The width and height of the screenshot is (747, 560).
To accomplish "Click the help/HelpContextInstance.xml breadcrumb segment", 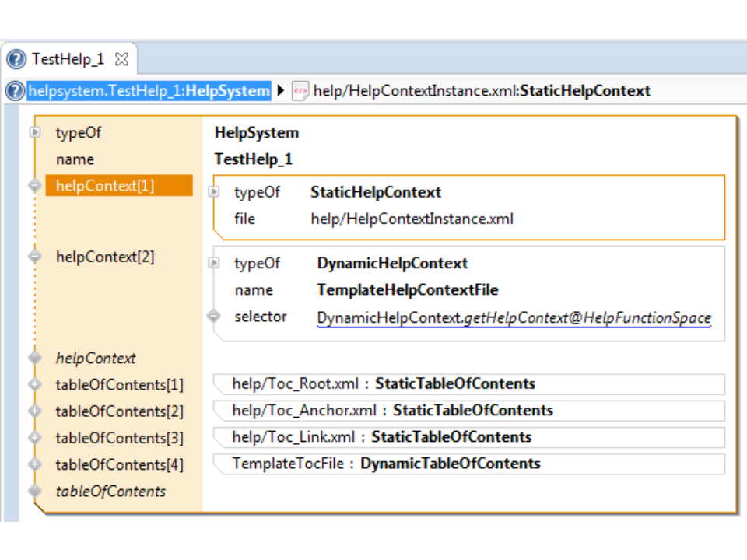I will [x=482, y=91].
